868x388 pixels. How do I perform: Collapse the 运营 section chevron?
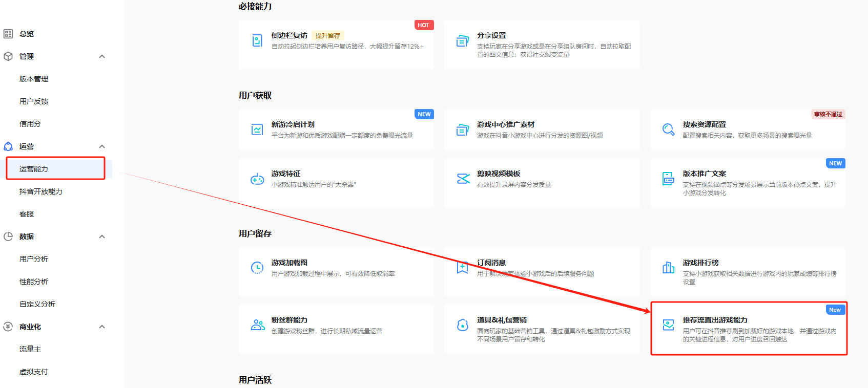point(102,146)
